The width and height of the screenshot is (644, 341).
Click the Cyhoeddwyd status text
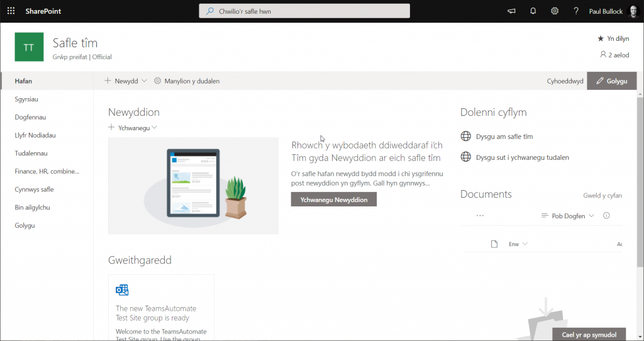tap(565, 81)
